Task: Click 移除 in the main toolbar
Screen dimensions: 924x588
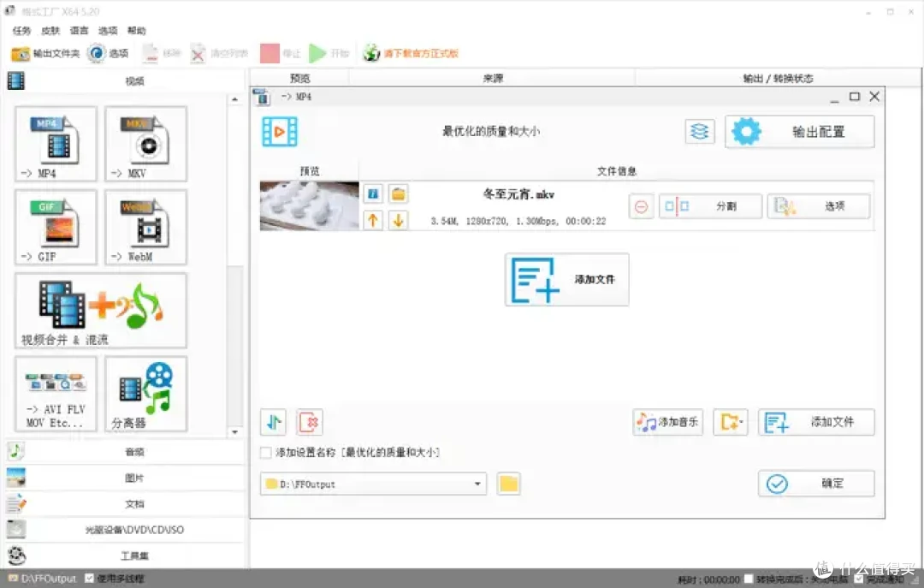Action: coord(162,54)
